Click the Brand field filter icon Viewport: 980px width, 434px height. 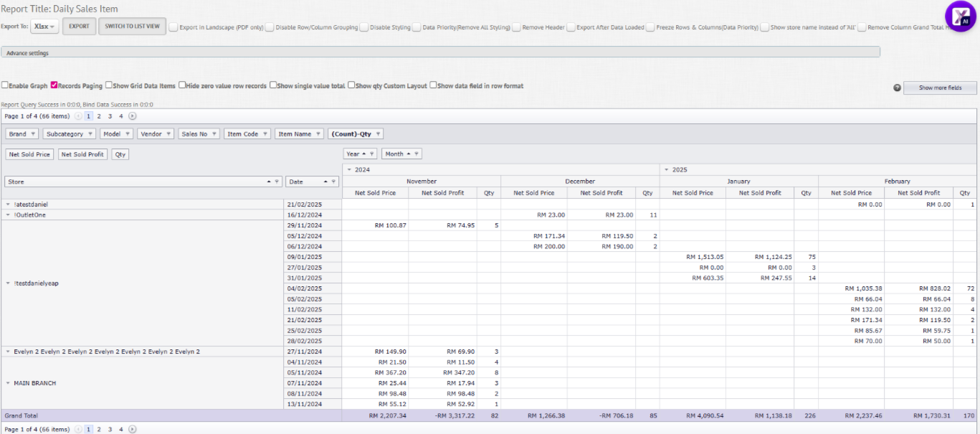34,134
